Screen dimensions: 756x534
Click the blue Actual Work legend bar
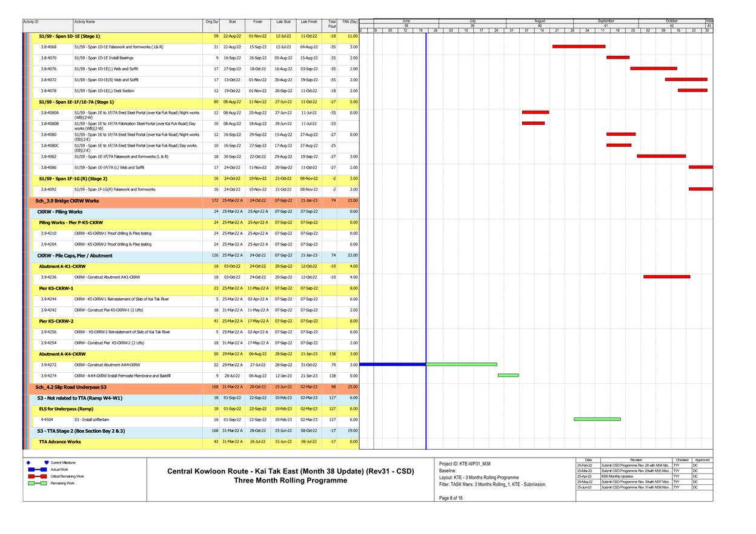[38, 470]
